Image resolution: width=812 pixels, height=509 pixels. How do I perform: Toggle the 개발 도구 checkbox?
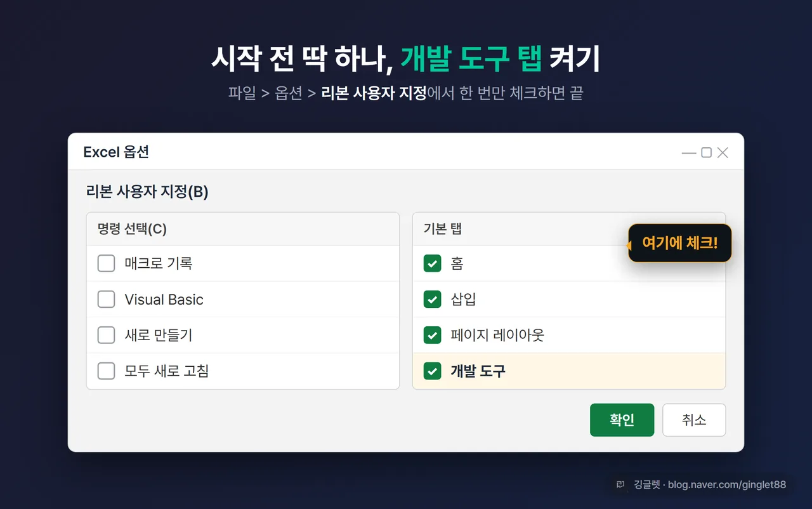point(432,371)
